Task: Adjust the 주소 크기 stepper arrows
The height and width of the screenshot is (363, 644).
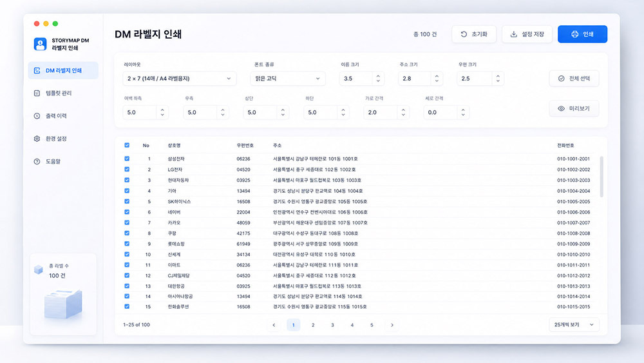Action: tap(437, 79)
